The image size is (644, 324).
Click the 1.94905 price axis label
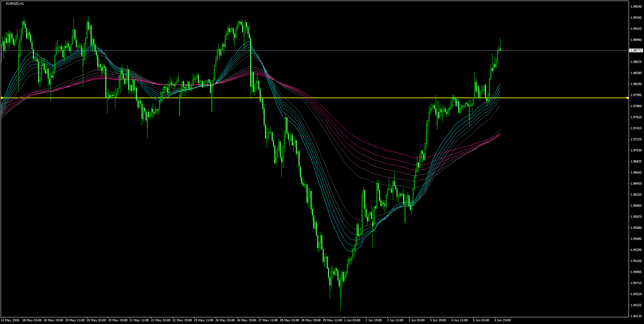pyautogui.click(x=636, y=272)
